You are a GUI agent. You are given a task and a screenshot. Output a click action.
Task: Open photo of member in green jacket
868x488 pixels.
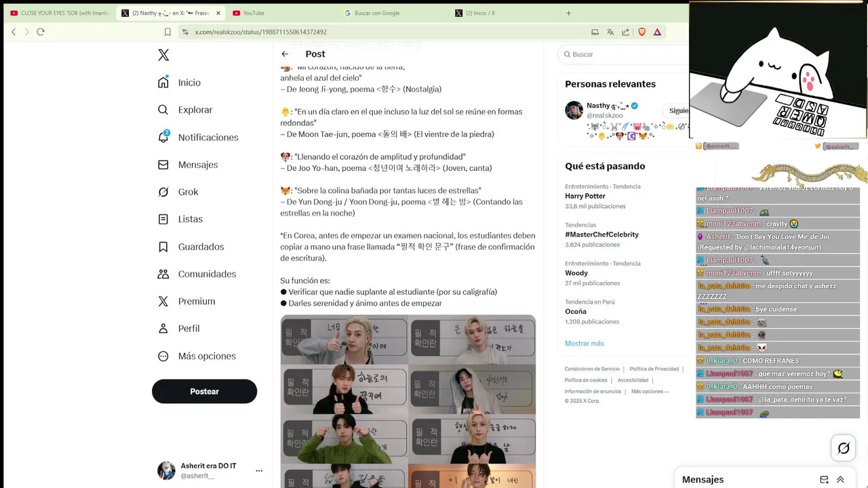tap(344, 439)
